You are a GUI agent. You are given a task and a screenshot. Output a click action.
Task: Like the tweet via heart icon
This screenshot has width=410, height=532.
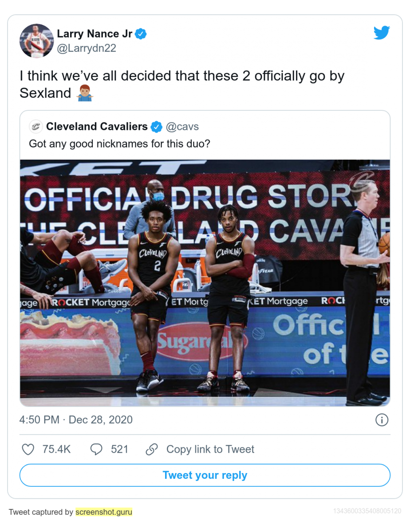pyautogui.click(x=28, y=450)
